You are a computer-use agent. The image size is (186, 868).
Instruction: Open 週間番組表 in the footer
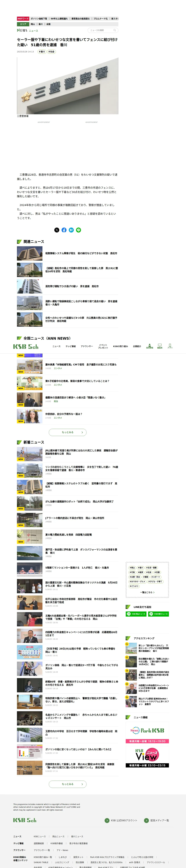pos(39,843)
